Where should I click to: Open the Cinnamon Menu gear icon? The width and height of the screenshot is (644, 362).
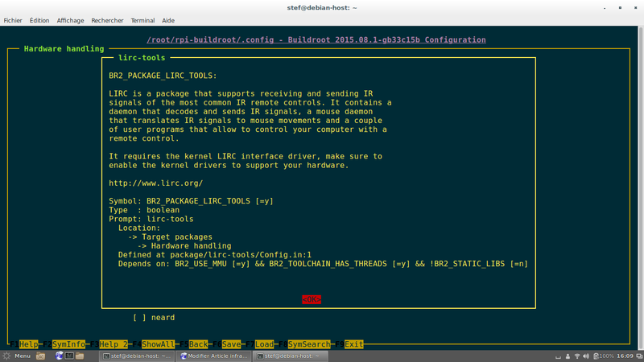click(6, 356)
